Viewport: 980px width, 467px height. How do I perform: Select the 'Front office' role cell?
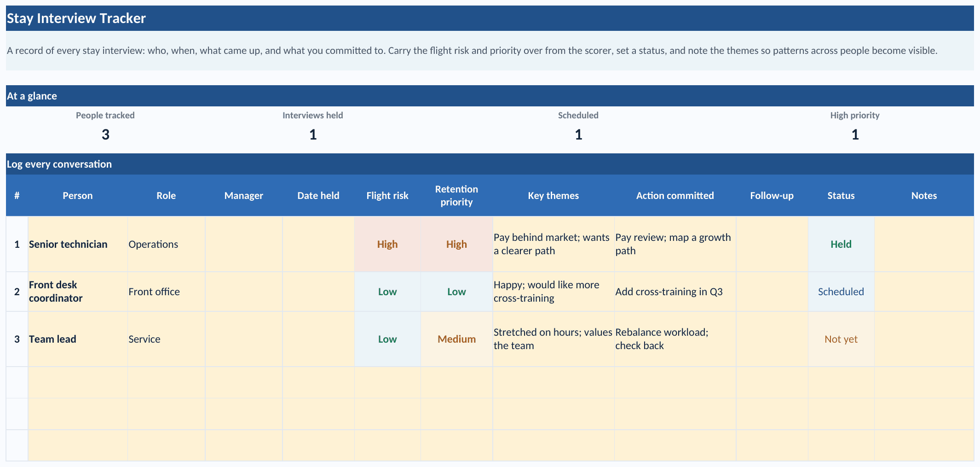click(166, 292)
